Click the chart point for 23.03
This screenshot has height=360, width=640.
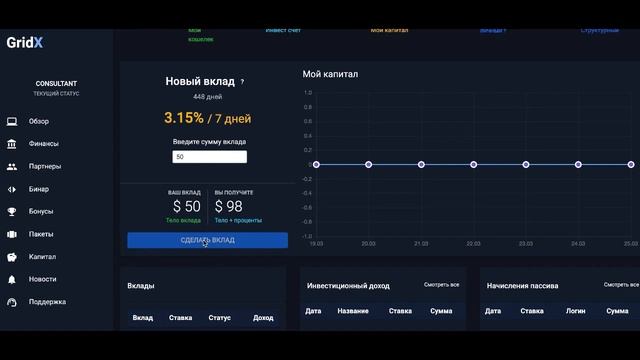click(526, 164)
